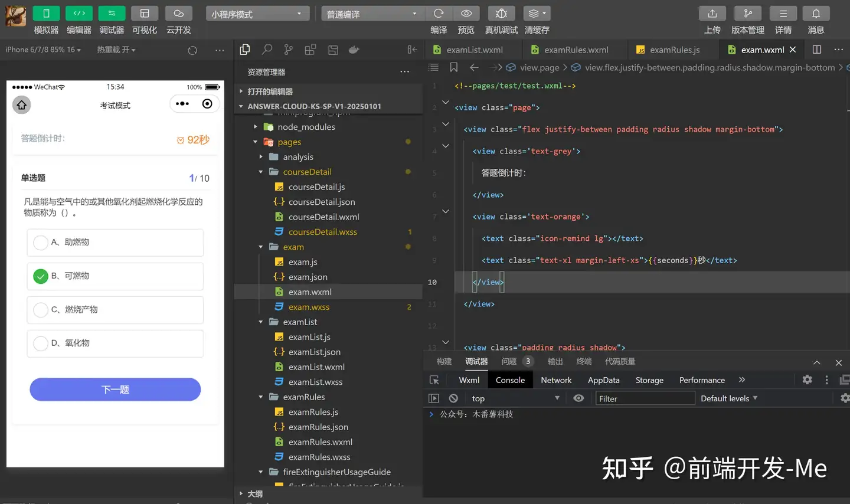This screenshot has height=504, width=850.
Task: Click the preview eye icon
Action: [466, 13]
